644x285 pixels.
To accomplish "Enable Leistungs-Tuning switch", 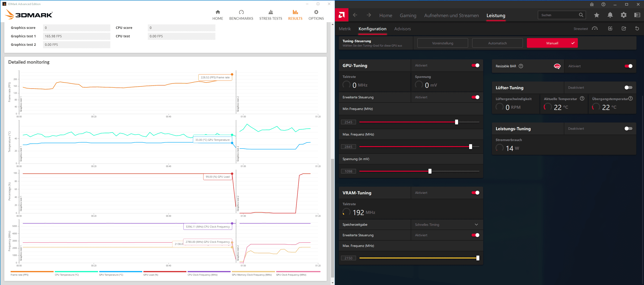I will pos(628,129).
